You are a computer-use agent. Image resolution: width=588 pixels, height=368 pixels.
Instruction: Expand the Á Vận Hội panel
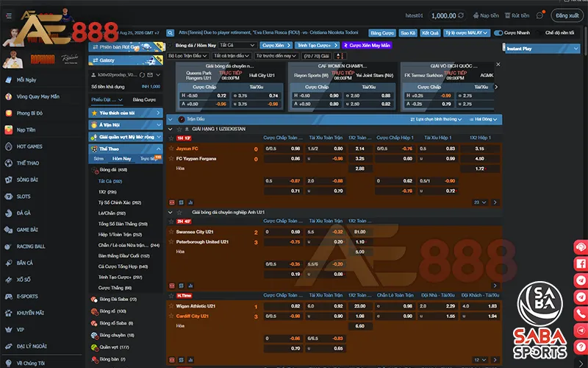click(x=126, y=124)
